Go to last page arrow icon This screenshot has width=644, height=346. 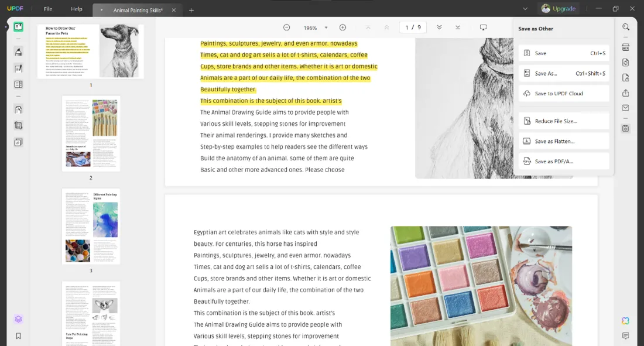click(458, 28)
